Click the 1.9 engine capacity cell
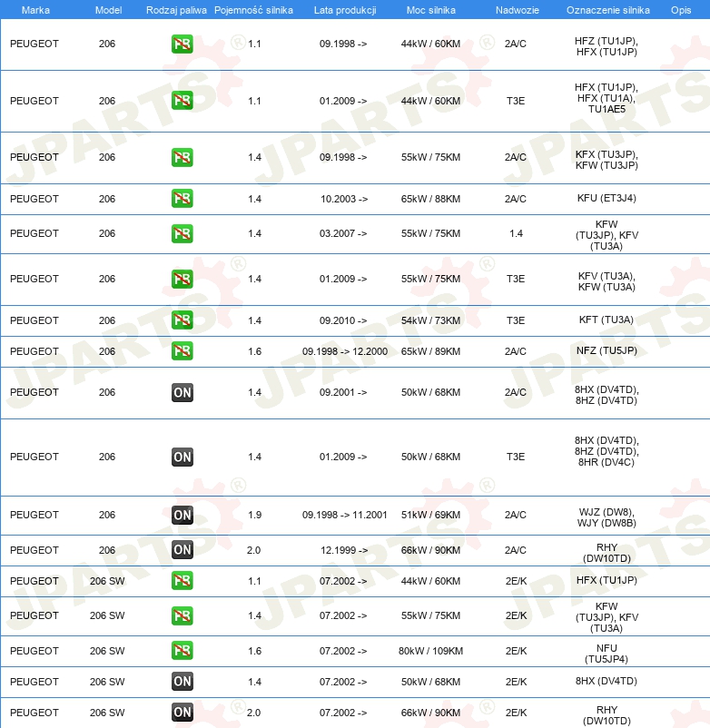The height and width of the screenshot is (728, 710). (x=254, y=515)
